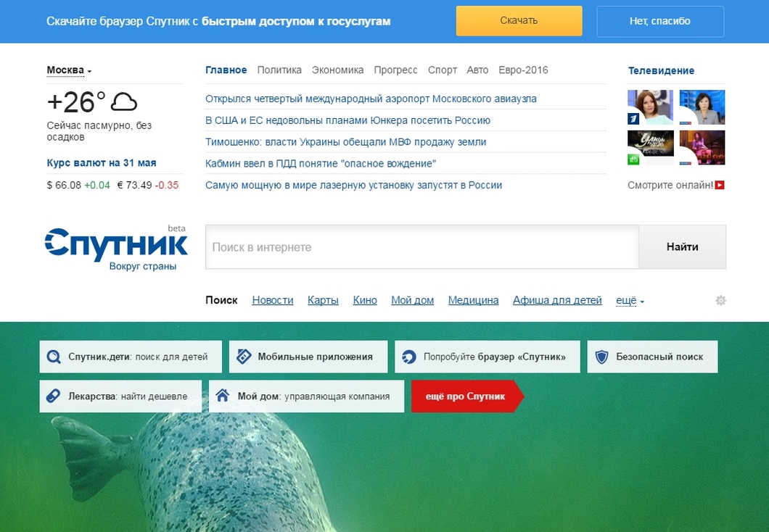Click the $ 66.08 dollar rate
This screenshot has width=769, height=532.
point(65,185)
